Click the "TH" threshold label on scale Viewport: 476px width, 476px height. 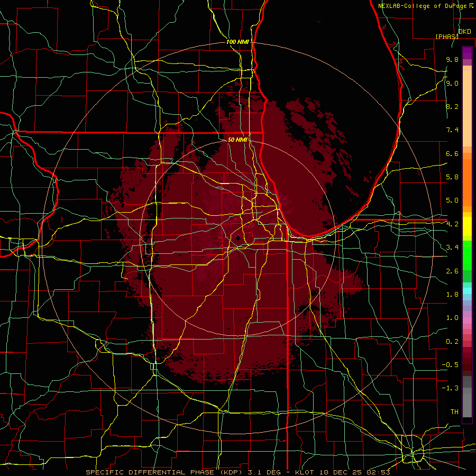(454, 412)
